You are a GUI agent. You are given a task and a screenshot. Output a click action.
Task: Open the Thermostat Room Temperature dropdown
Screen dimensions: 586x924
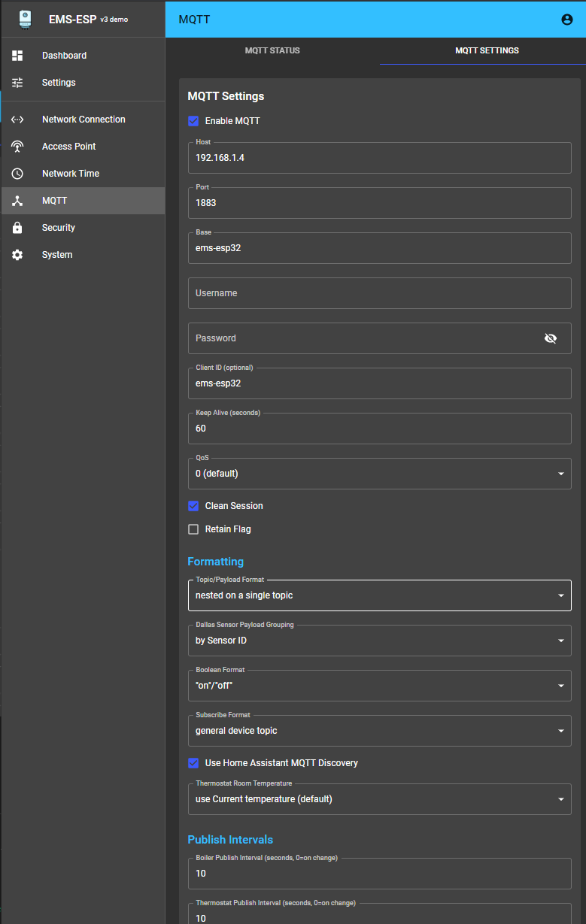pyautogui.click(x=379, y=799)
